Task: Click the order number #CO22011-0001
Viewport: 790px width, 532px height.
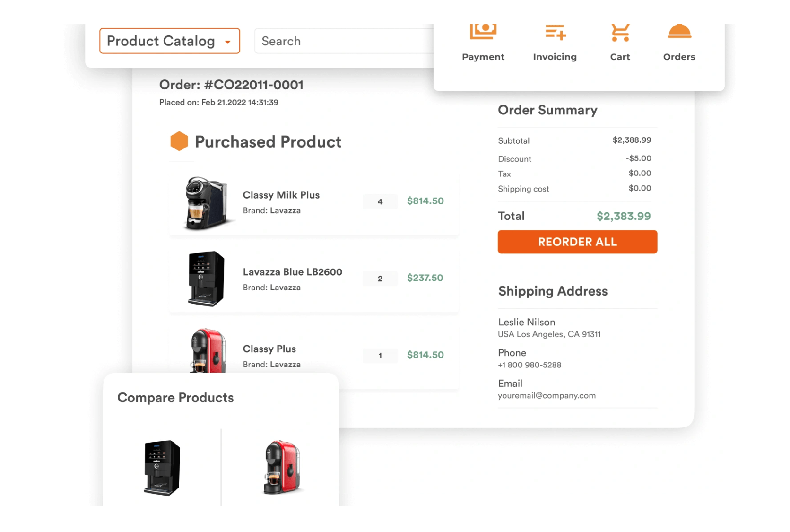Action: [254, 85]
